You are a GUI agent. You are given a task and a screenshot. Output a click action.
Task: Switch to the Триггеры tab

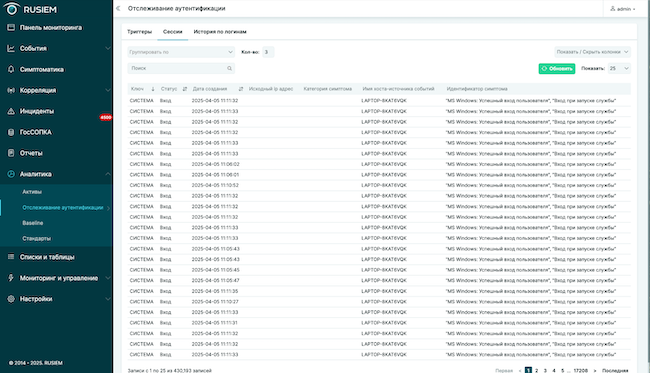point(139,31)
